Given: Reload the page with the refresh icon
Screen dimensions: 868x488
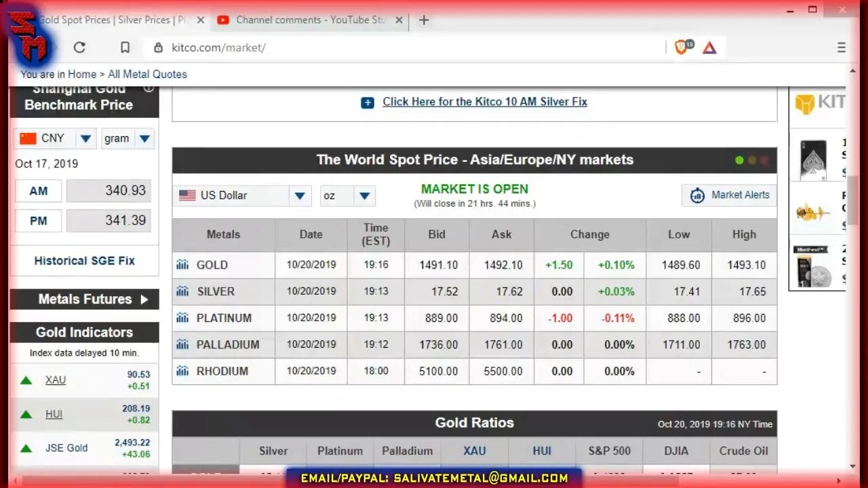Looking at the screenshot, I should [x=79, y=47].
